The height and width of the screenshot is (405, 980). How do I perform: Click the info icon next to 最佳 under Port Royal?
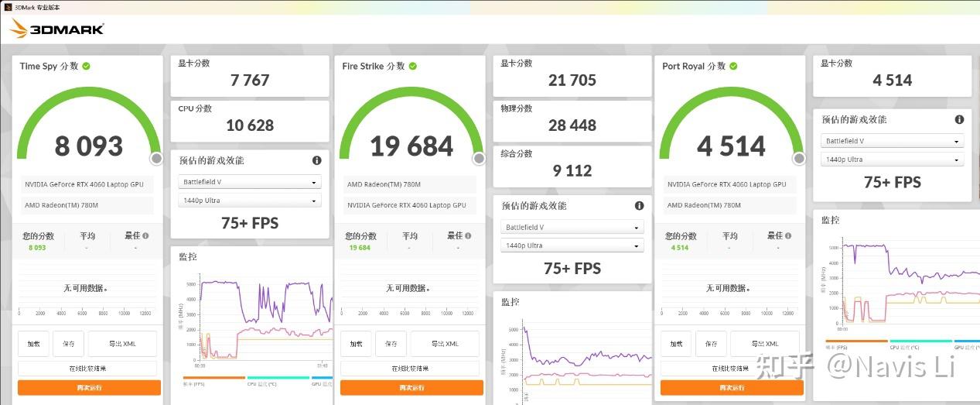coord(787,235)
